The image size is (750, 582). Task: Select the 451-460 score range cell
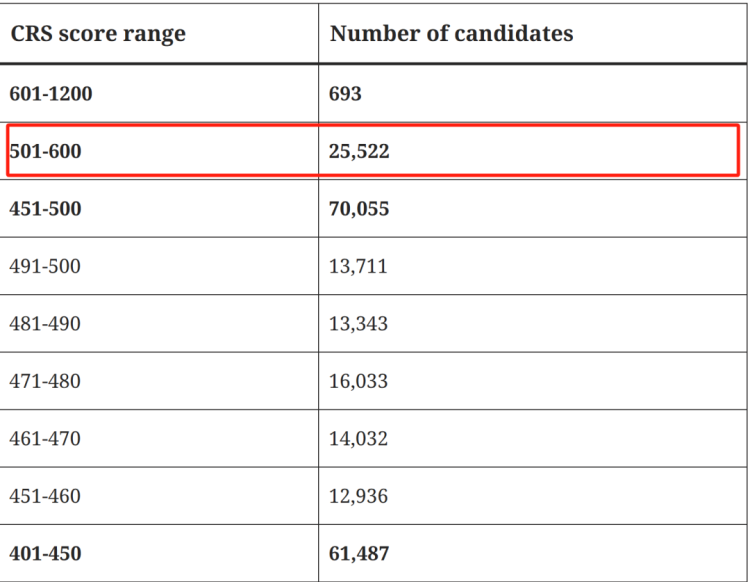point(45,496)
